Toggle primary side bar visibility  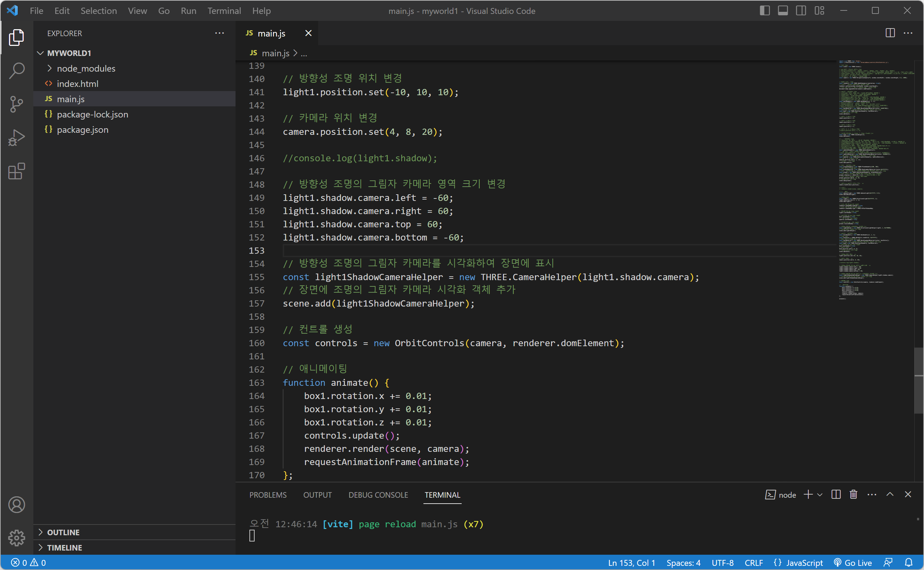(764, 10)
